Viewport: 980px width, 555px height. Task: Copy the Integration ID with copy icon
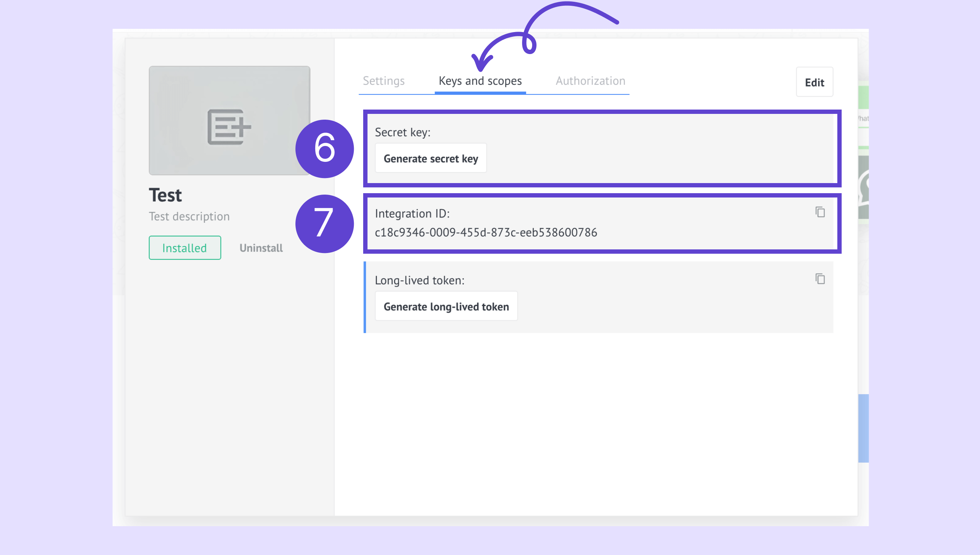coord(820,212)
